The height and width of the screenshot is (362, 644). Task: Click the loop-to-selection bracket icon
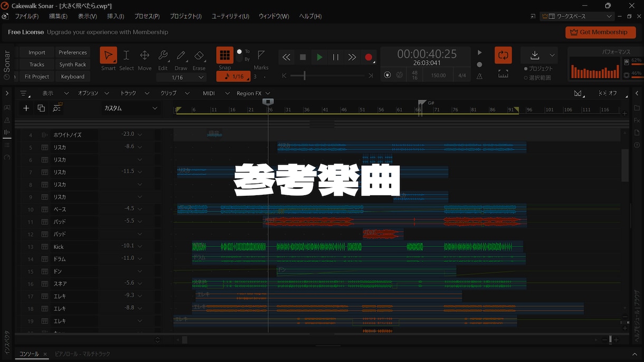pos(503,74)
